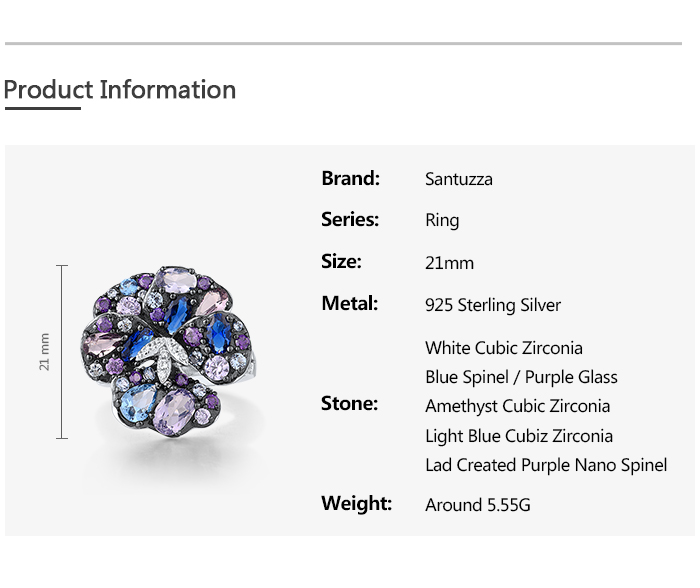The width and height of the screenshot is (700, 588).
Task: Click Amethyst Cubic Zirconia entry
Action: 517,406
